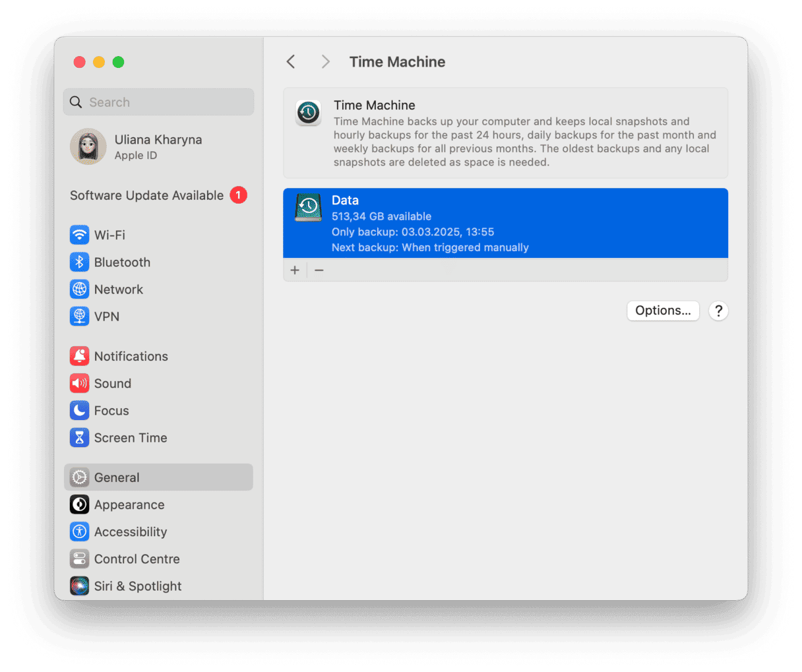802x672 pixels.
Task: Open Focus label in sidebar
Action: coord(111,410)
